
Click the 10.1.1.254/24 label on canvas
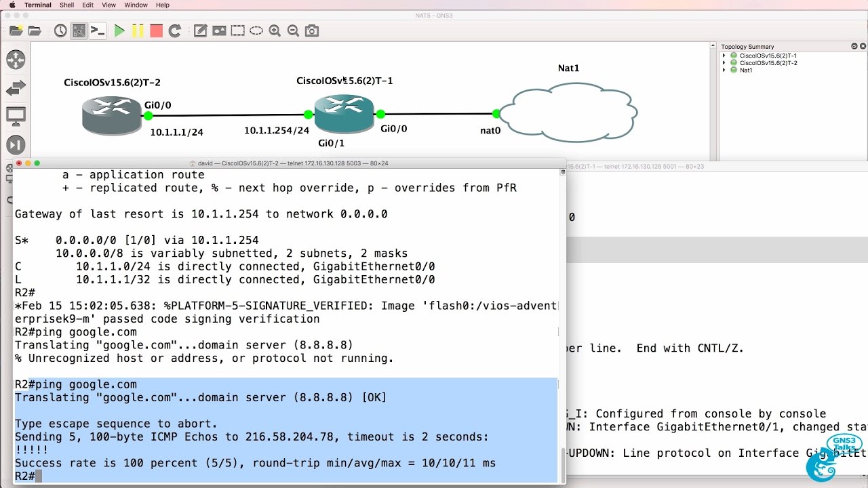277,130
